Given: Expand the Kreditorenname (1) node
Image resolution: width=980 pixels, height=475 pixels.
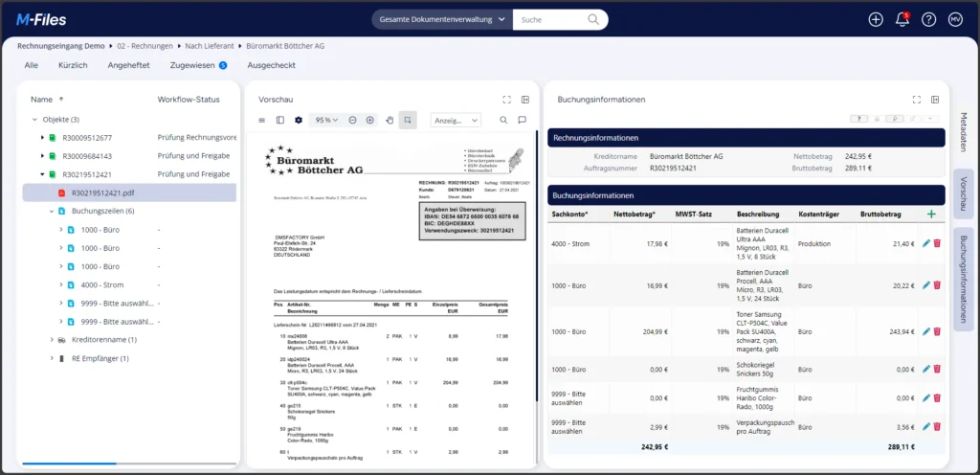Looking at the screenshot, I should click(x=52, y=340).
